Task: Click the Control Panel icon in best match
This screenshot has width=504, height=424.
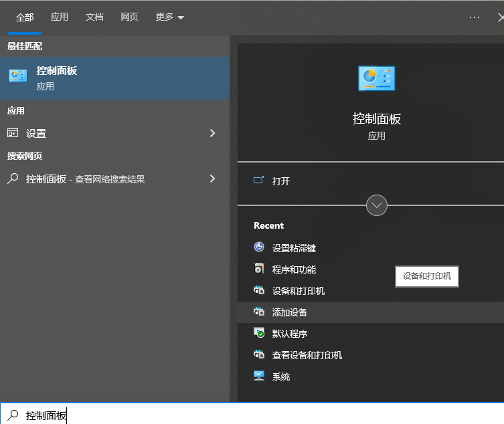Action: pos(18,76)
